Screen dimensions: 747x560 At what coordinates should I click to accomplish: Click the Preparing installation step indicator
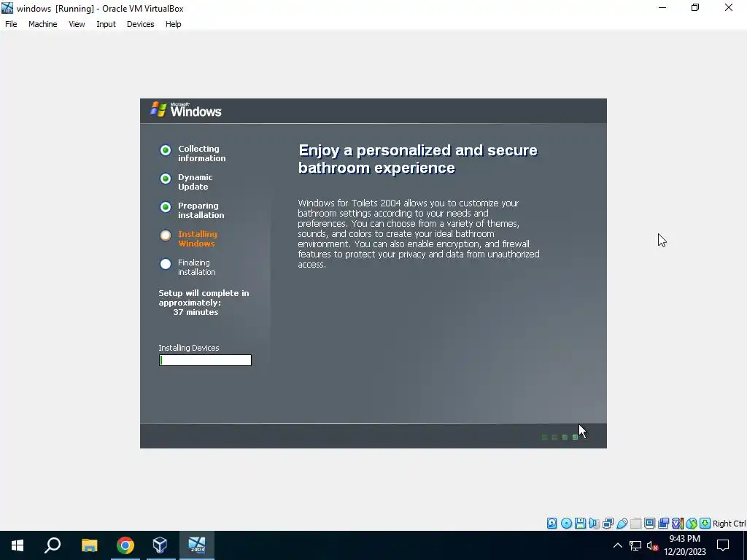coord(166,207)
